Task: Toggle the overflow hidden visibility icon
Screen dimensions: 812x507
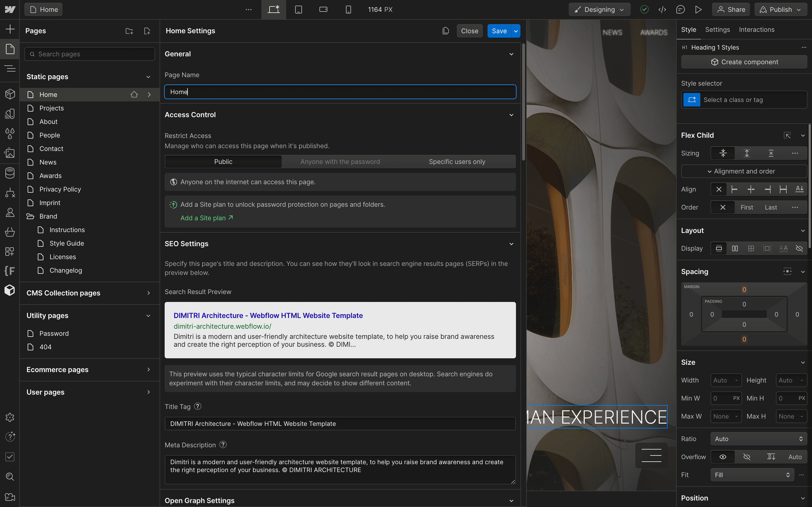Action: tap(747, 456)
